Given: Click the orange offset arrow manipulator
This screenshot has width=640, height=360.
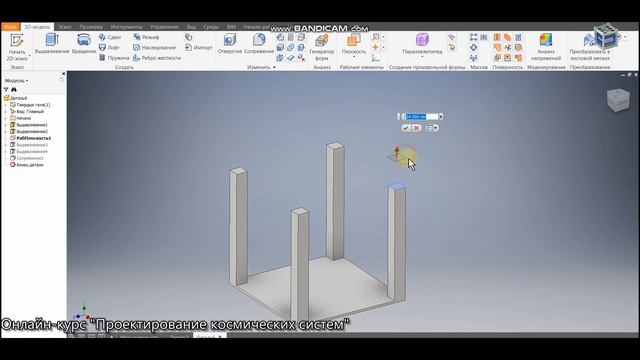Looking at the screenshot, I should pos(397,152).
